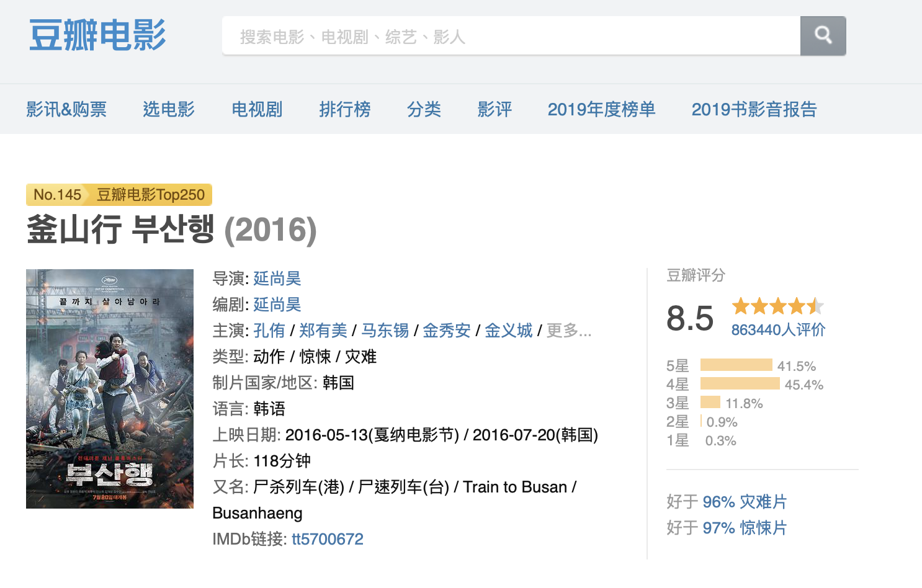
Task: Click the Douban Movie logo
Action: tap(97, 35)
